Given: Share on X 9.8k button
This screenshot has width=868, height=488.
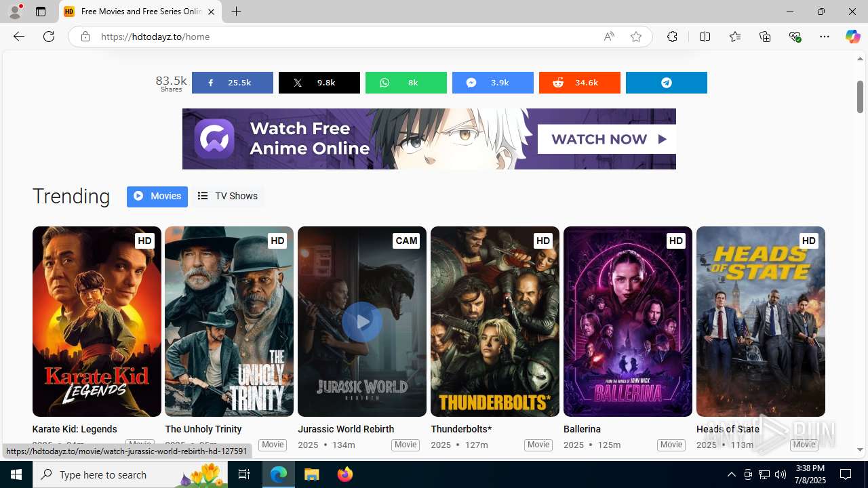Looking at the screenshot, I should 319,83.
